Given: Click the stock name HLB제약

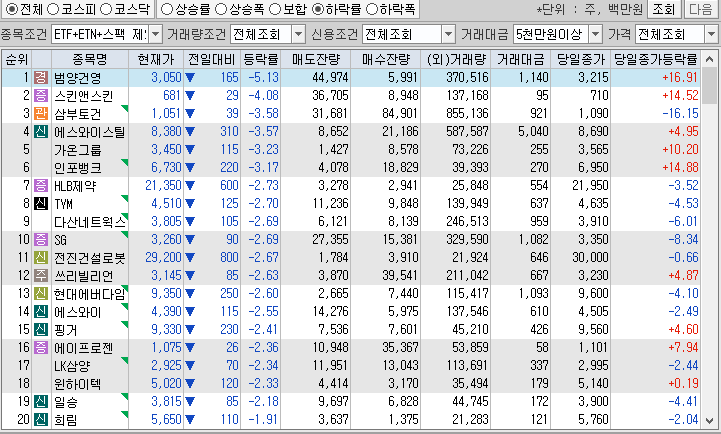Looking at the screenshot, I should [74, 186].
